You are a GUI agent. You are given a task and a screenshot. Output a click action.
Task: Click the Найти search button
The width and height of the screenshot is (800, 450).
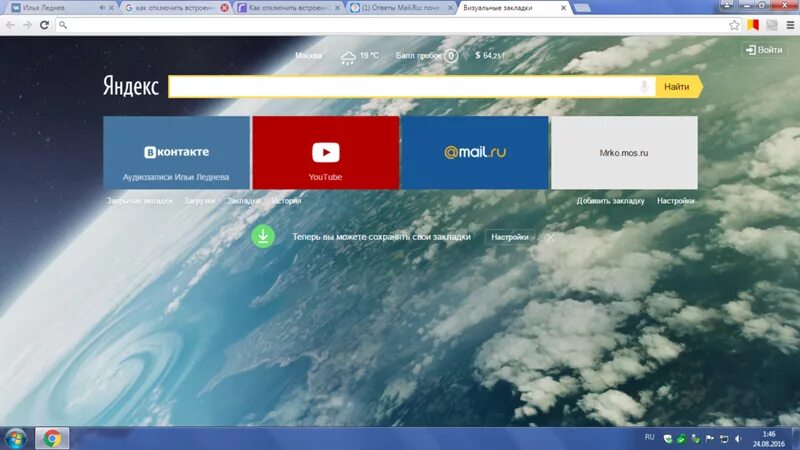coord(677,87)
